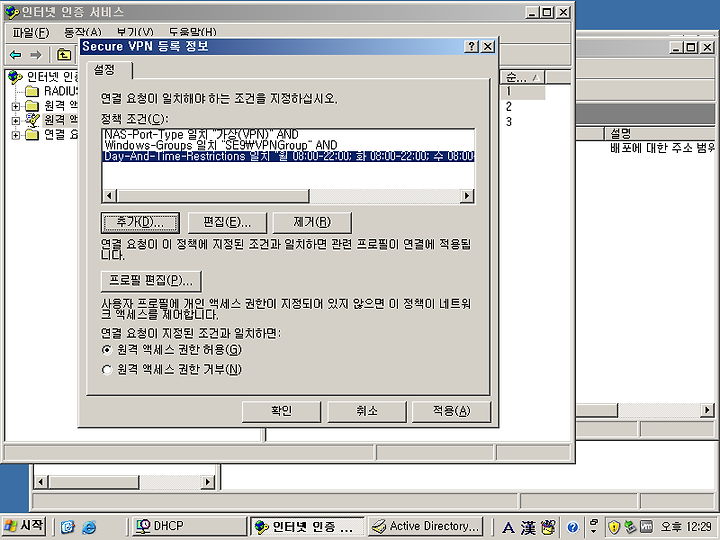
Task: Click right arrow of conditions list scrollbar
Action: 467,196
